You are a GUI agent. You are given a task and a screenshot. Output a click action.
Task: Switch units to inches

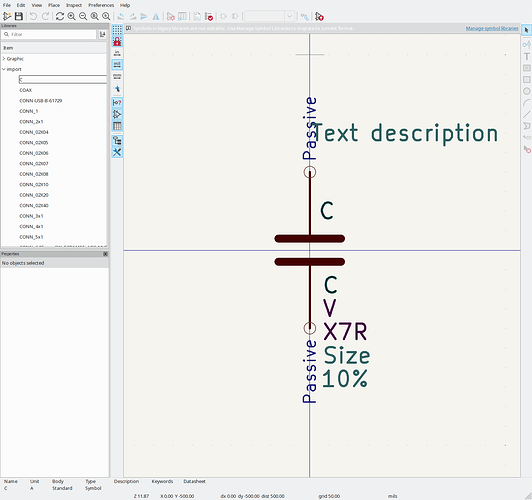(x=117, y=53)
